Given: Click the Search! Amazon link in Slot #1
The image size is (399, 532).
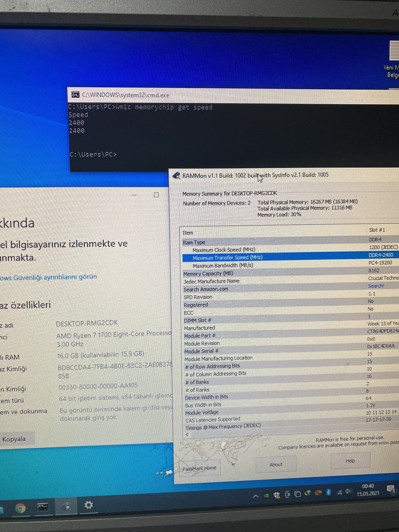Looking at the screenshot, I should point(376,286).
